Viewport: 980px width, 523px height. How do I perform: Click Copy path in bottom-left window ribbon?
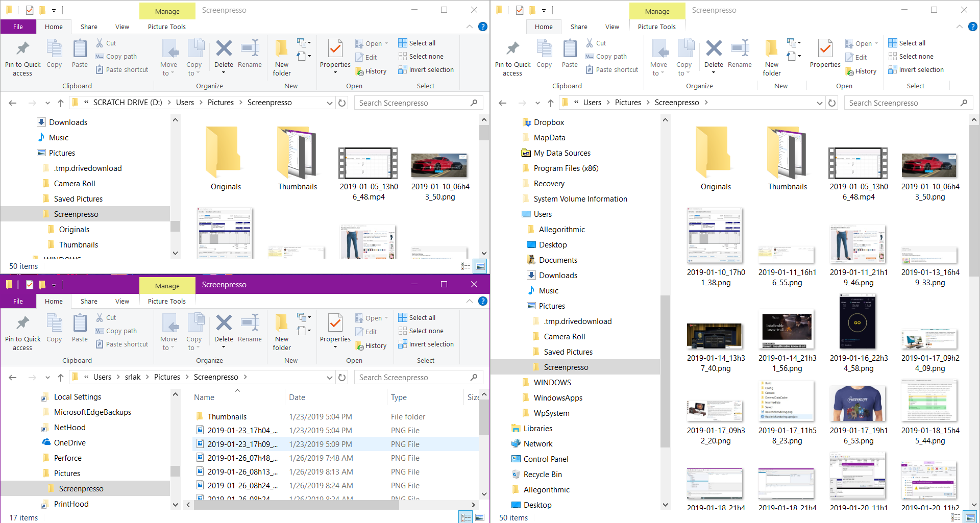click(116, 331)
